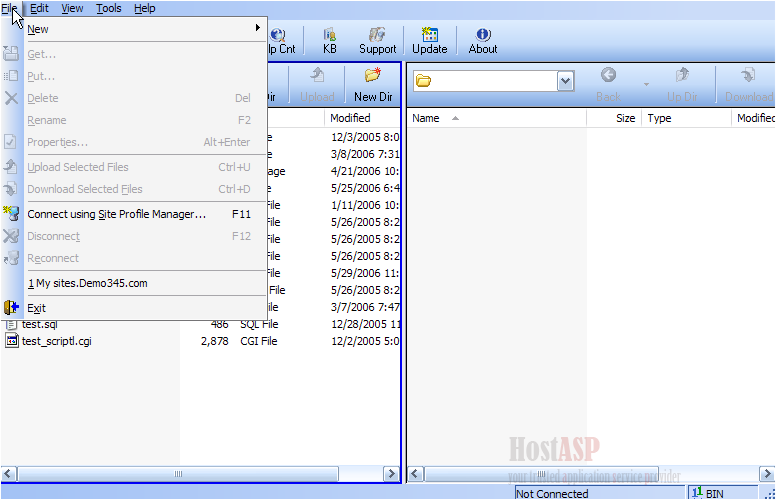
Task: Toggle the BIN transfer mode indicator
Action: (x=709, y=493)
